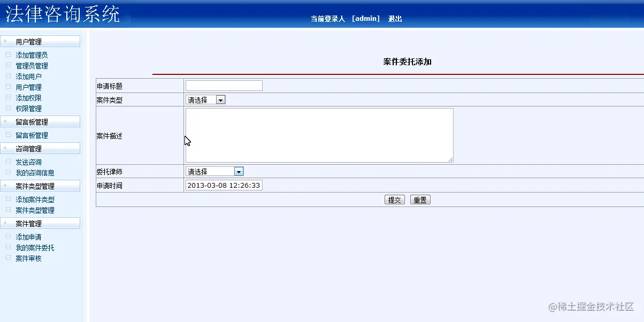Click the icon next to 我的案件委托
Image resolution: width=644 pixels, height=322 pixels.
tap(7, 247)
